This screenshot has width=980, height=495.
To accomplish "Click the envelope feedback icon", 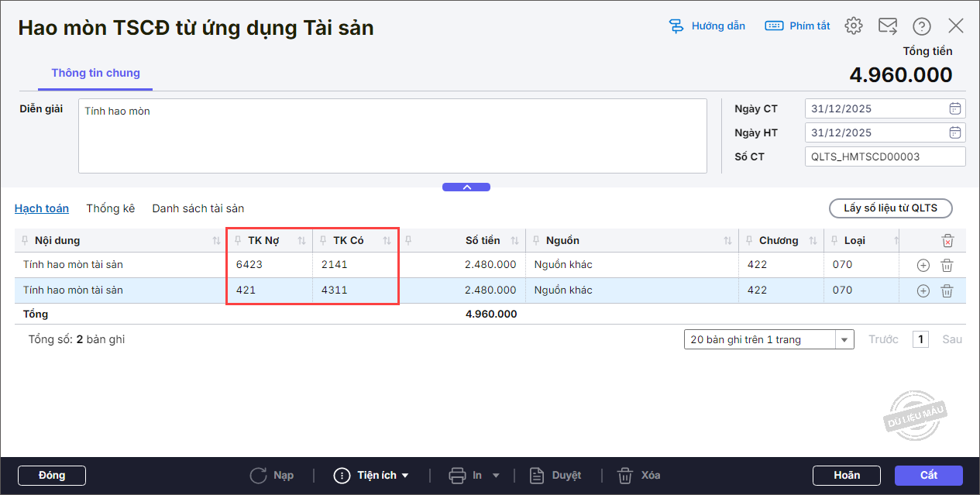I will pos(887,26).
